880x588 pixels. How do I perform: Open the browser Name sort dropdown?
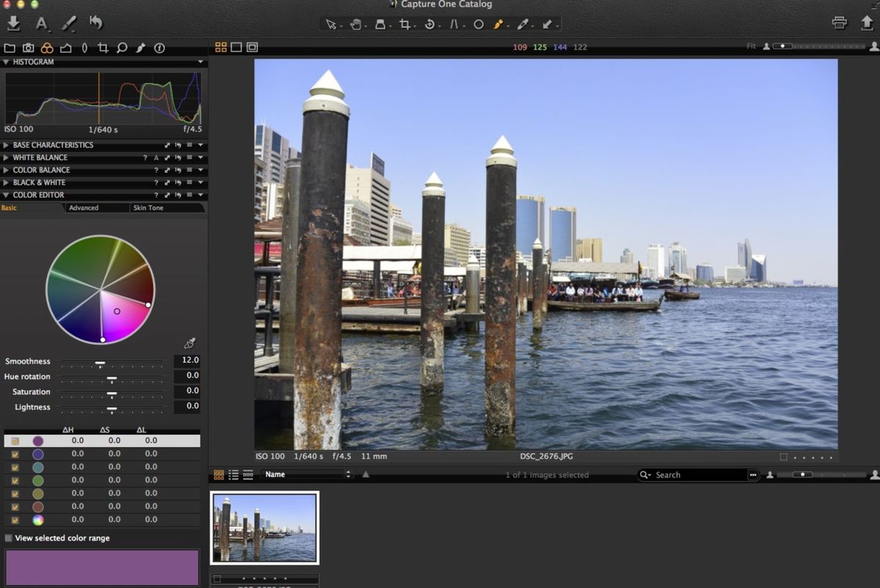(307, 474)
